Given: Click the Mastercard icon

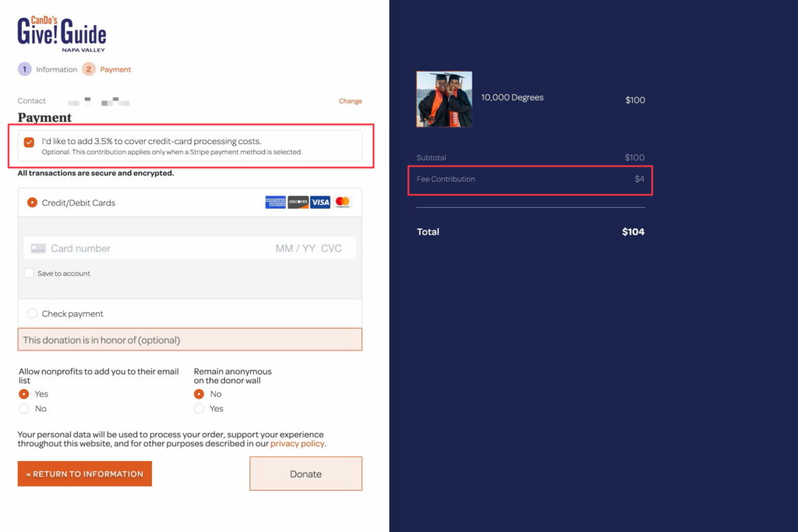Looking at the screenshot, I should 343,203.
